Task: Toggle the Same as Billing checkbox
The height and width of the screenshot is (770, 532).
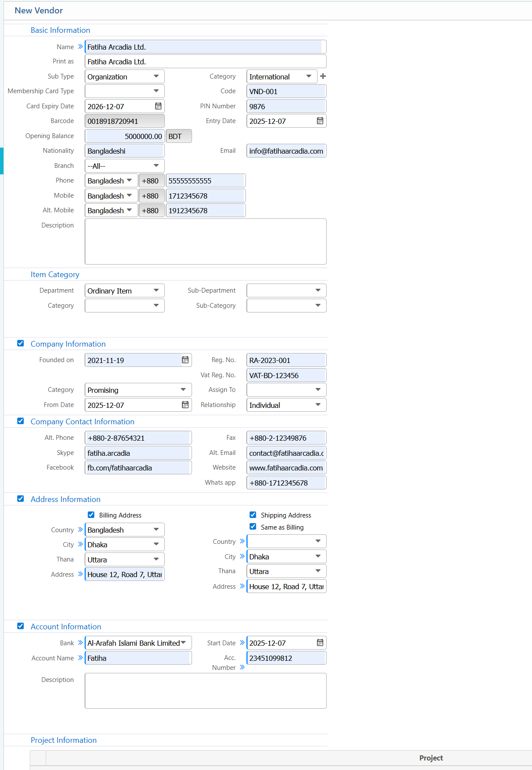Action: [x=253, y=527]
